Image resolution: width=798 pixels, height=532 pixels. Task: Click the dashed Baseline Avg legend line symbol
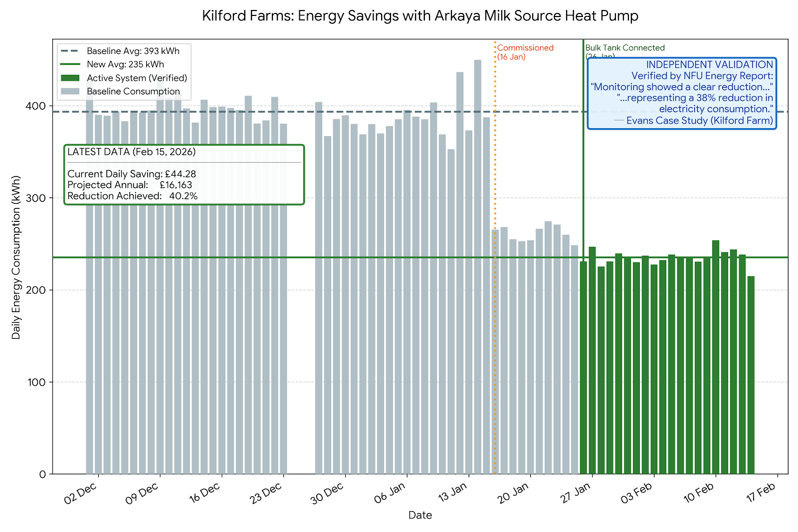coord(68,50)
